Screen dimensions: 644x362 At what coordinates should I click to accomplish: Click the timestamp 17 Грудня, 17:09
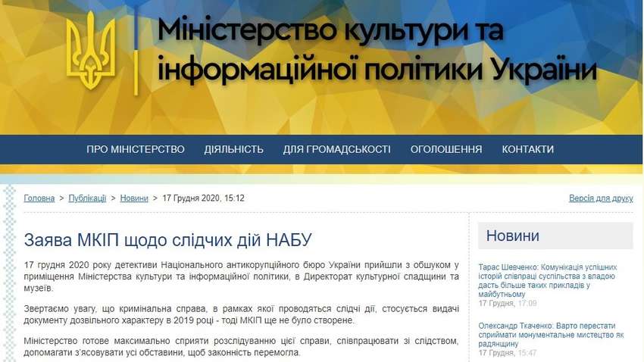pyautogui.click(x=507, y=304)
